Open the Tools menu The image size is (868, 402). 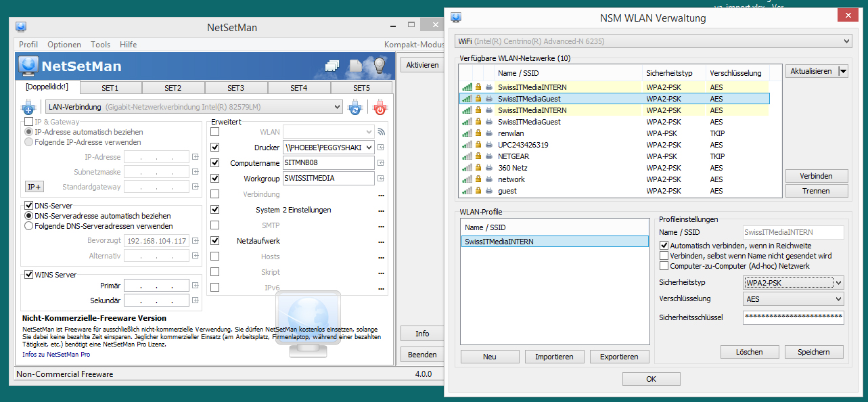(x=101, y=45)
